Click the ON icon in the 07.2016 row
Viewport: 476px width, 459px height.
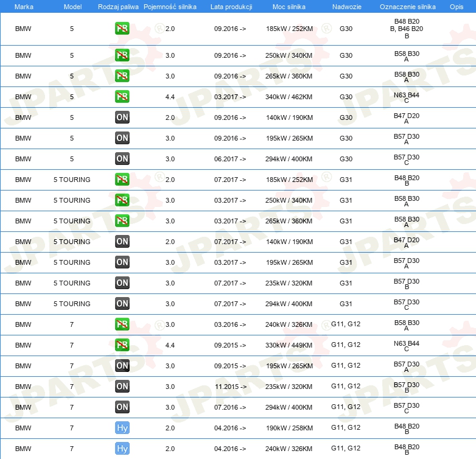[122, 407]
